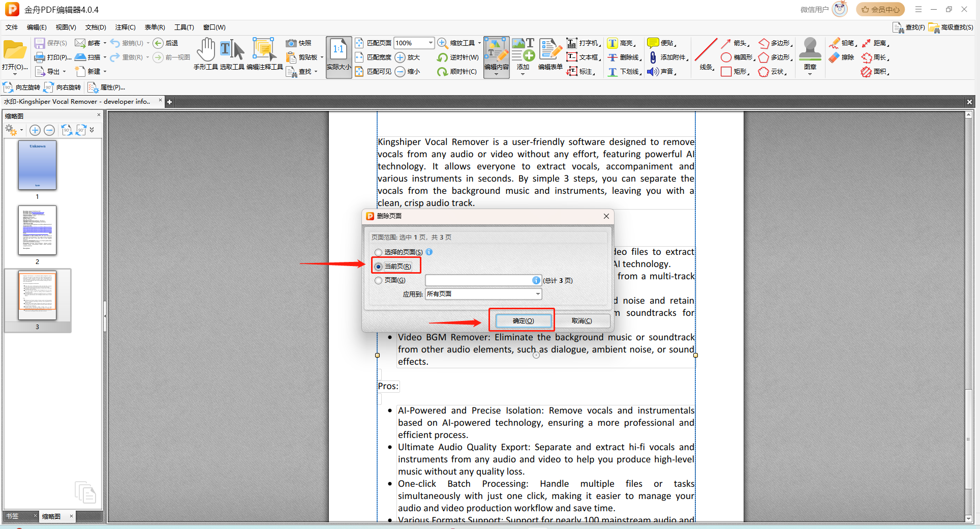The image size is (980, 529).
Task: Select the 选取工具 selection tool
Action: (x=232, y=54)
